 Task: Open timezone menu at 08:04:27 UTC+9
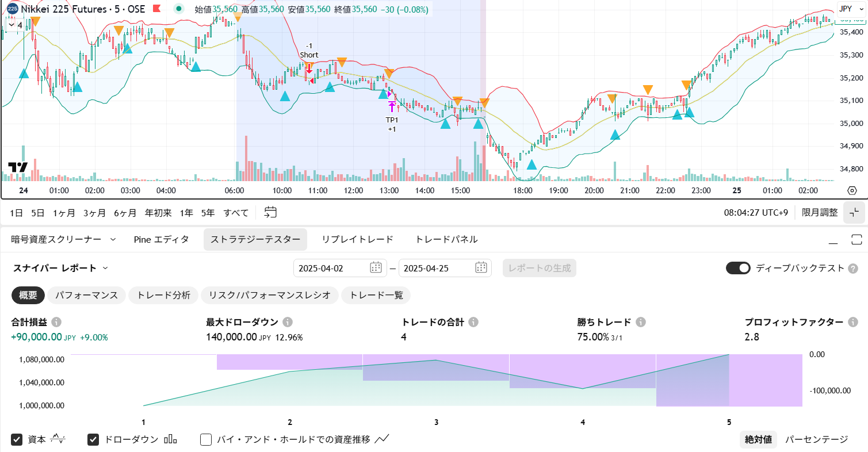(756, 213)
